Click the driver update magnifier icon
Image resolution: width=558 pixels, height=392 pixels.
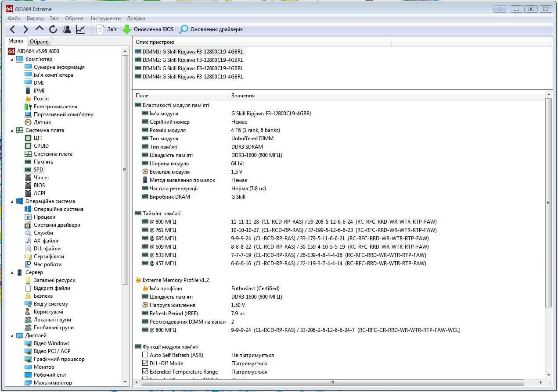click(x=184, y=29)
